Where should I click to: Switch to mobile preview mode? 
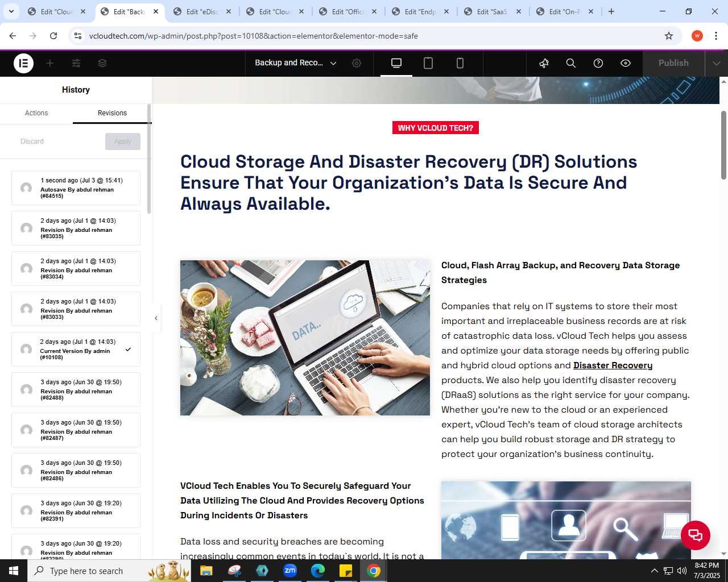pos(460,63)
